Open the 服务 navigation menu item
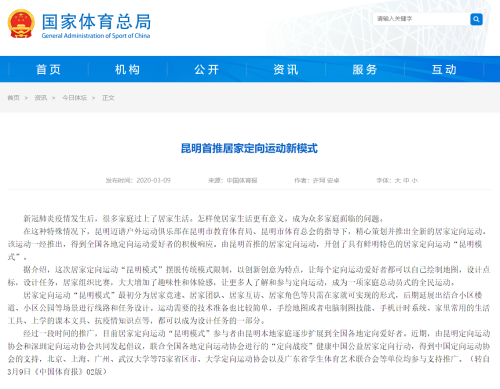Image resolution: width=500 pixels, height=389 pixels. pos(365,69)
